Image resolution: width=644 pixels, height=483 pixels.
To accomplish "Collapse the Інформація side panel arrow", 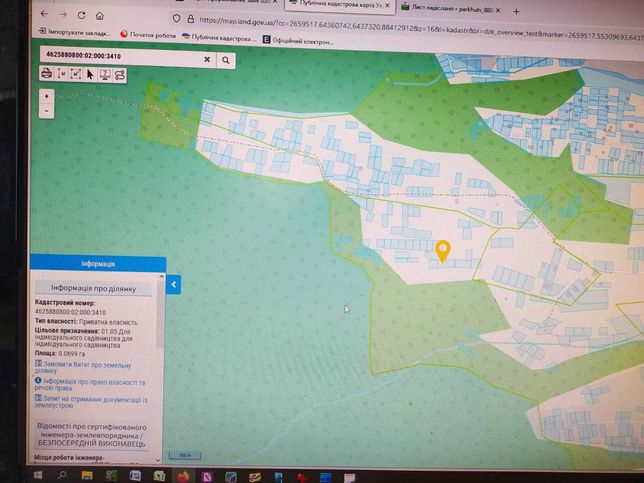I will [173, 284].
